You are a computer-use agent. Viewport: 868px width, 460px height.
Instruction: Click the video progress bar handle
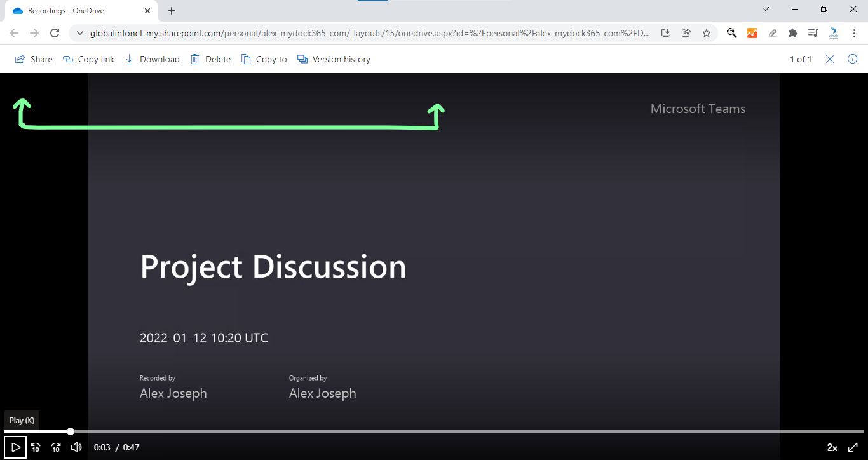pos(71,431)
